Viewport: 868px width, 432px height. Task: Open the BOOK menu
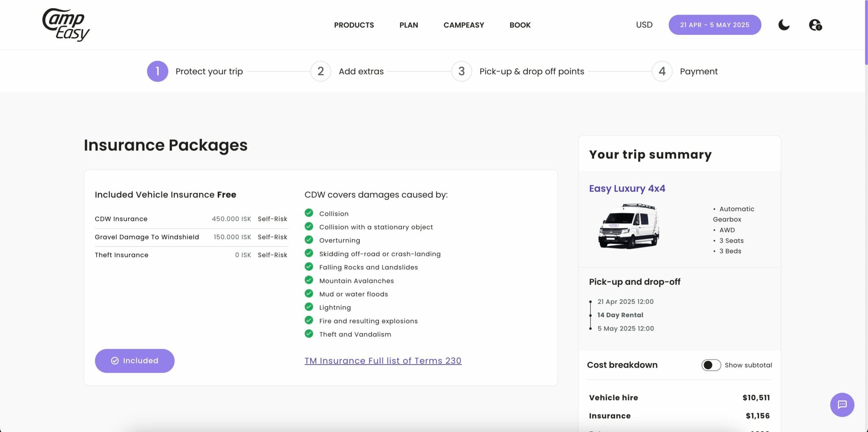click(x=520, y=25)
